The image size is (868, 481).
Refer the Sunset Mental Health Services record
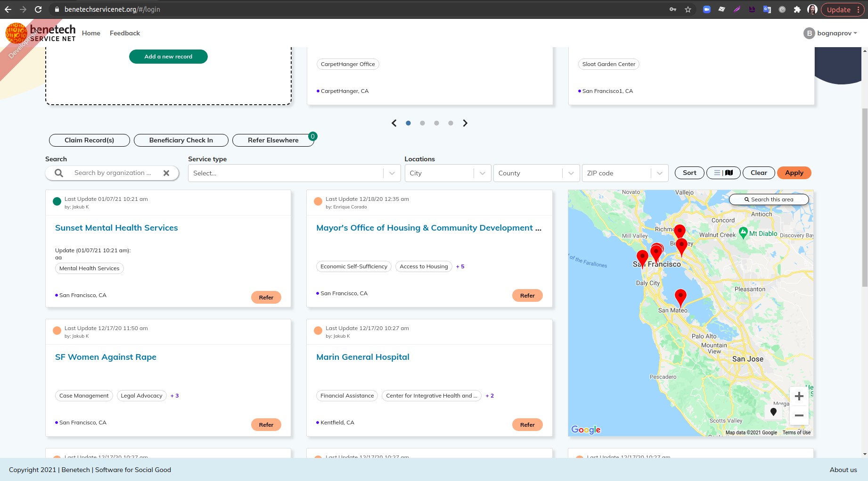[266, 297]
